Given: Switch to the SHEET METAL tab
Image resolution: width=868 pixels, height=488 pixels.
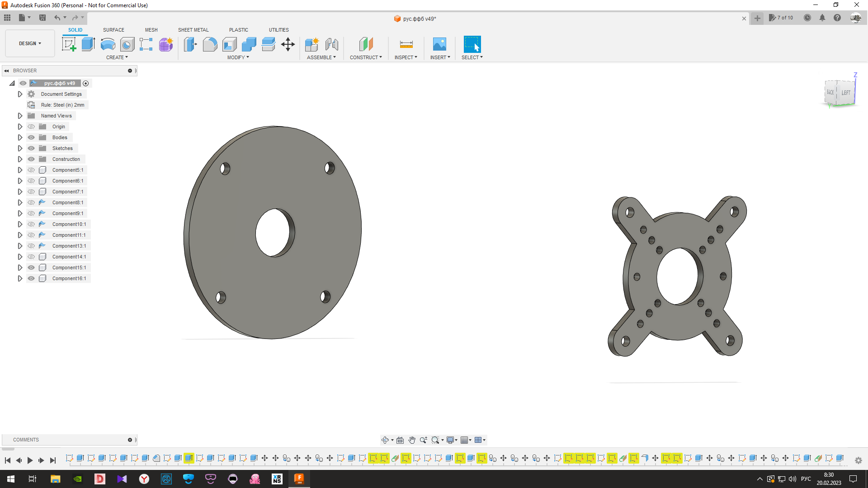Looking at the screenshot, I should pyautogui.click(x=193, y=30).
